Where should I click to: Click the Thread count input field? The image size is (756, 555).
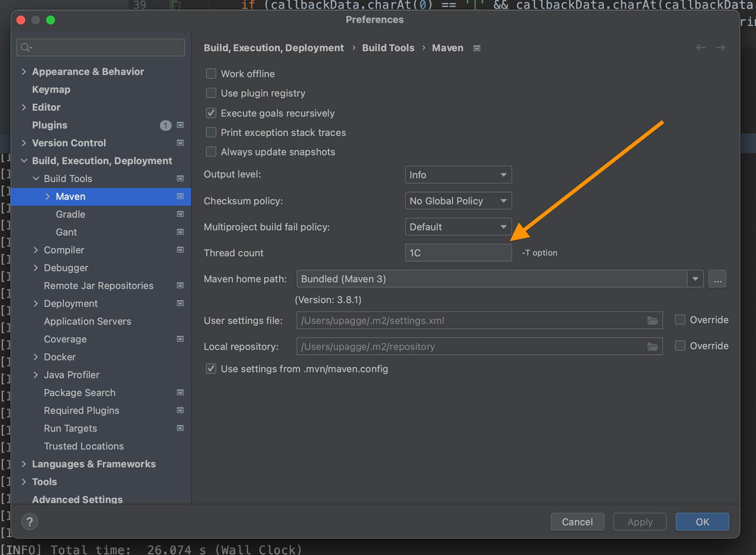(458, 253)
